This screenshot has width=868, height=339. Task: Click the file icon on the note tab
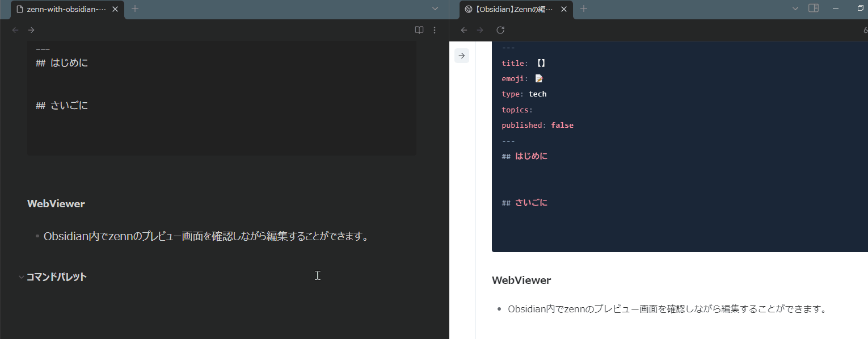[20, 9]
